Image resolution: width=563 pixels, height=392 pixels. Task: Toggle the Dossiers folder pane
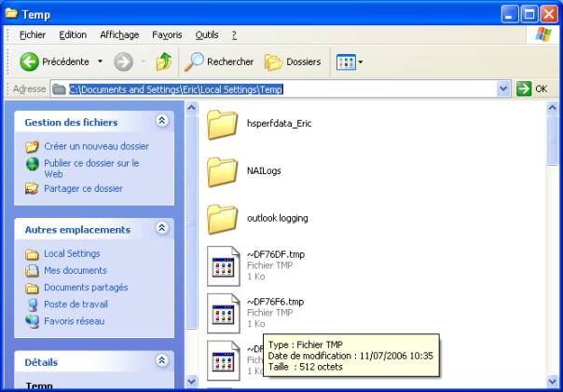[x=293, y=61]
